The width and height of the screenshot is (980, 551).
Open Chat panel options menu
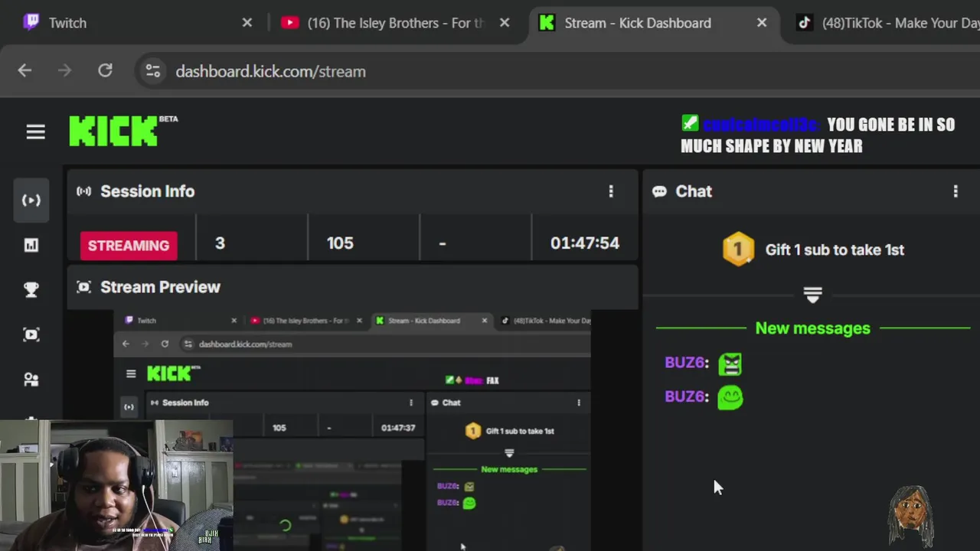955,191
